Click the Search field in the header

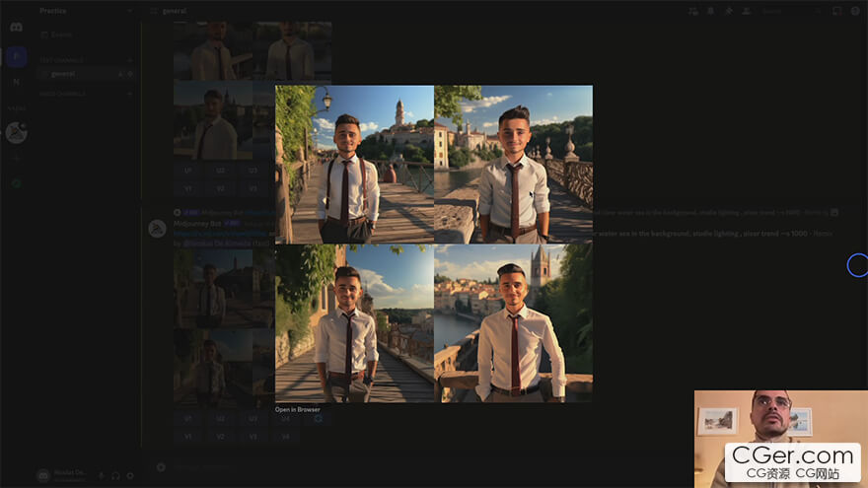pyautogui.click(x=790, y=11)
